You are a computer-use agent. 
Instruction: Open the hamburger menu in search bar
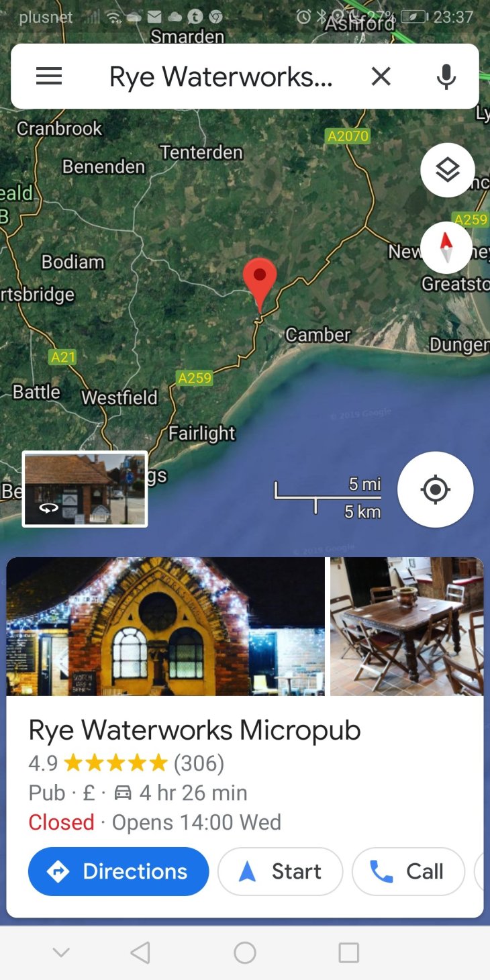(49, 77)
